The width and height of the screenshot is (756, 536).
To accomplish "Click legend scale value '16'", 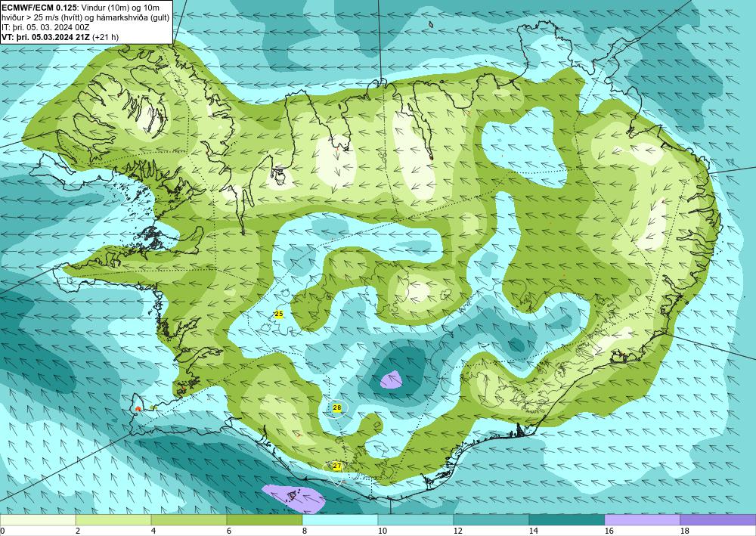I will pos(609,531).
